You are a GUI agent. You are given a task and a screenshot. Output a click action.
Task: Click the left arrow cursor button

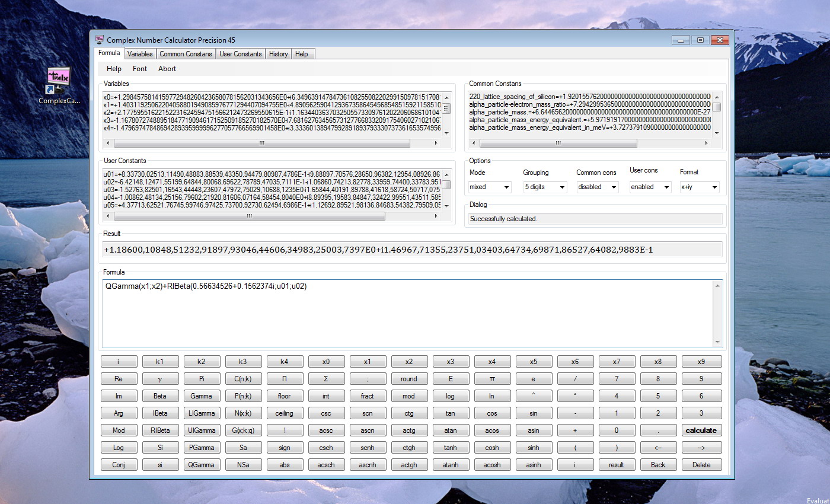coord(657,448)
